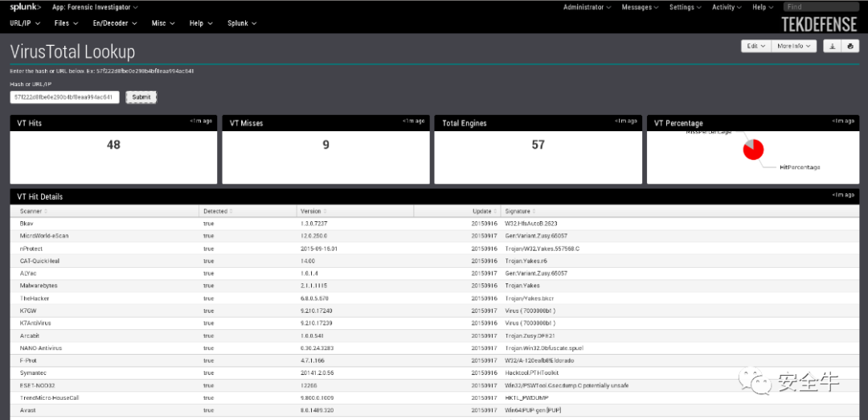Click the VT Misses value 9
The height and width of the screenshot is (420, 868).
tap(325, 145)
